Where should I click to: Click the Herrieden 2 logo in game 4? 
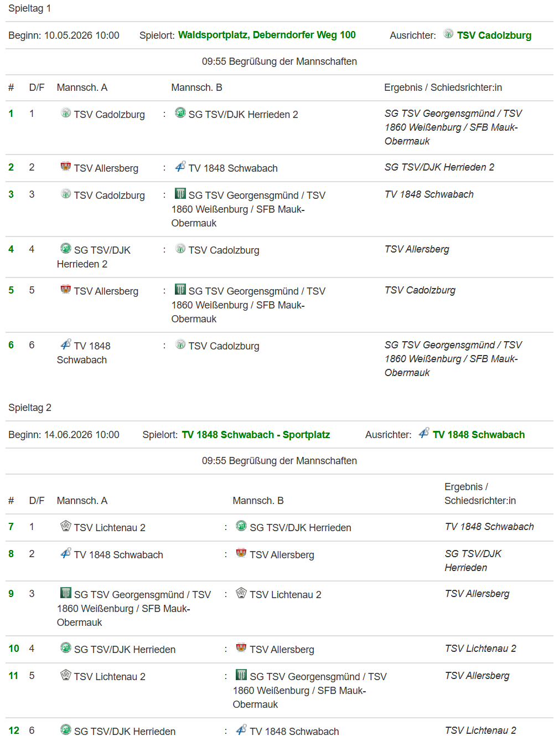pyautogui.click(x=66, y=249)
